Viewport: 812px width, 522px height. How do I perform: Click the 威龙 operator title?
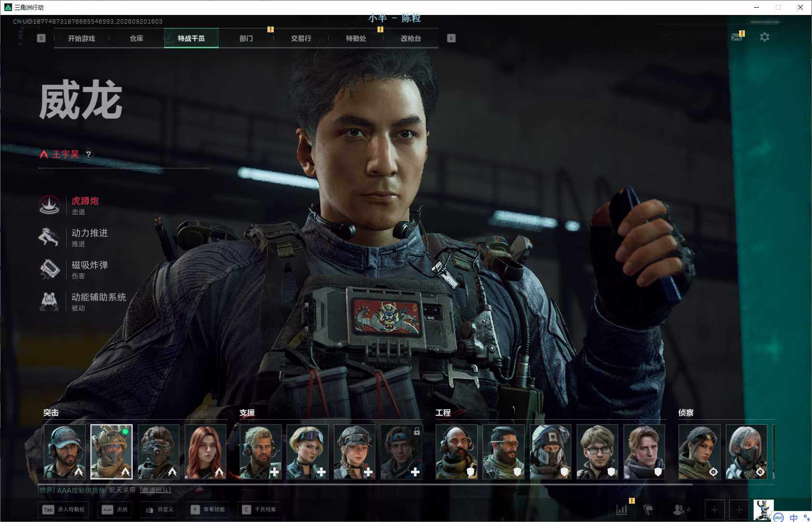[81, 100]
